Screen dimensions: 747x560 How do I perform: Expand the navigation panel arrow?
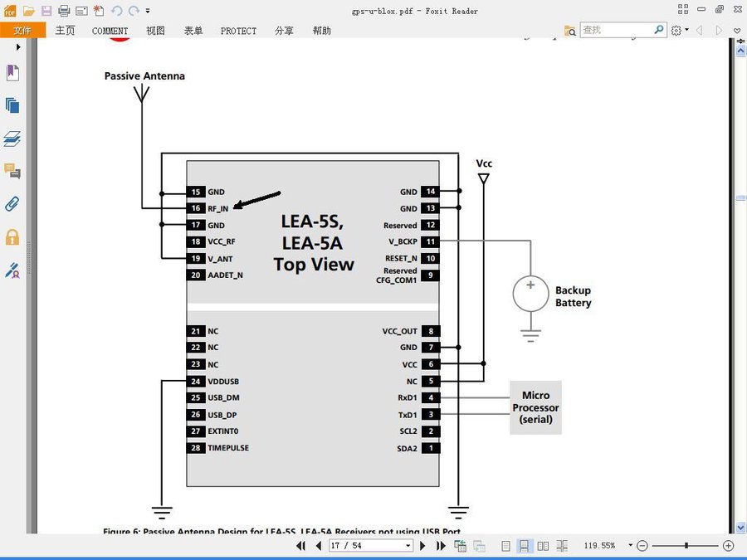click(x=17, y=47)
